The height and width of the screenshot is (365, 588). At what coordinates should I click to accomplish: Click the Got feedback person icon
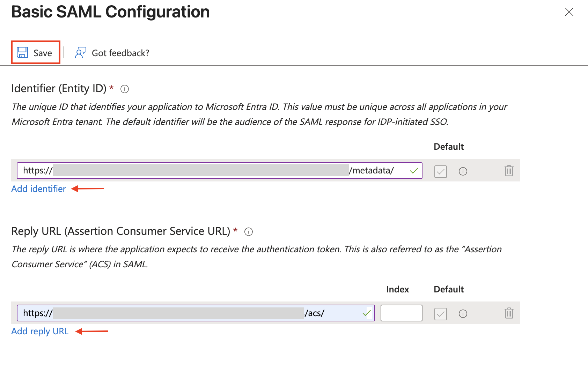click(x=81, y=53)
